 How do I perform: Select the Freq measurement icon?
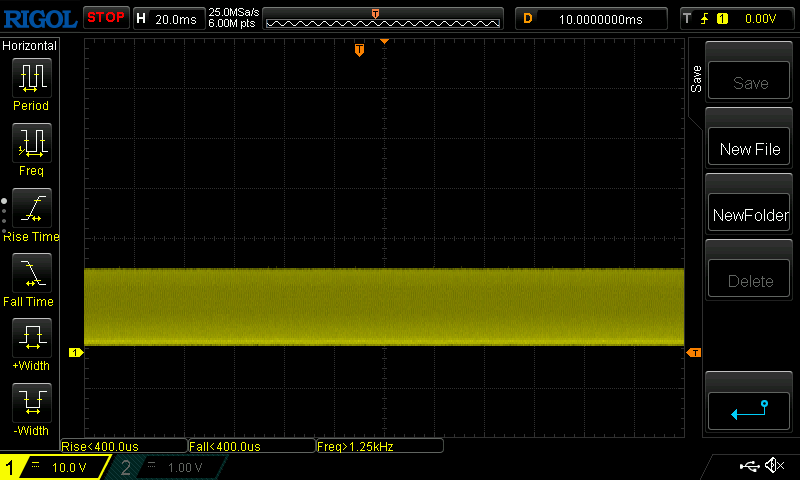point(30,143)
